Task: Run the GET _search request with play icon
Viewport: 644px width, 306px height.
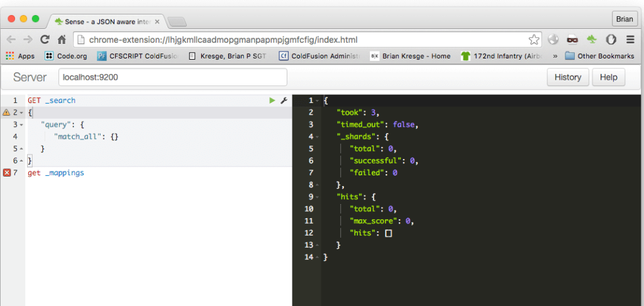Action: click(x=272, y=101)
